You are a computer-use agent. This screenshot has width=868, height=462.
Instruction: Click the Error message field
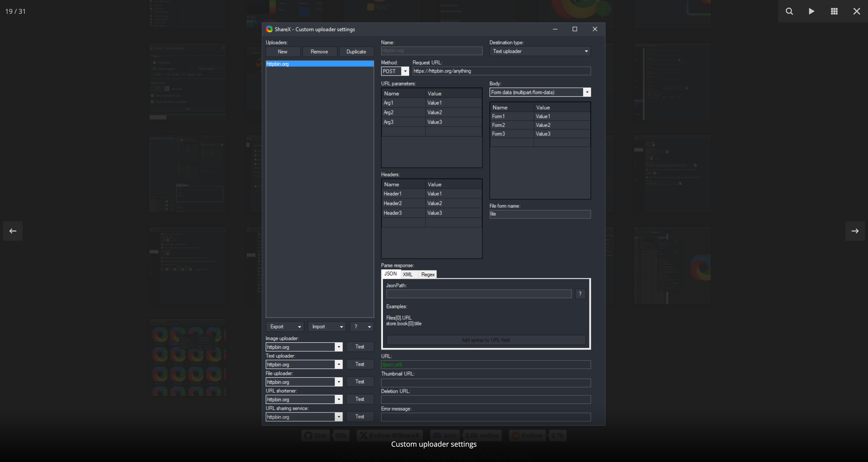click(x=486, y=417)
